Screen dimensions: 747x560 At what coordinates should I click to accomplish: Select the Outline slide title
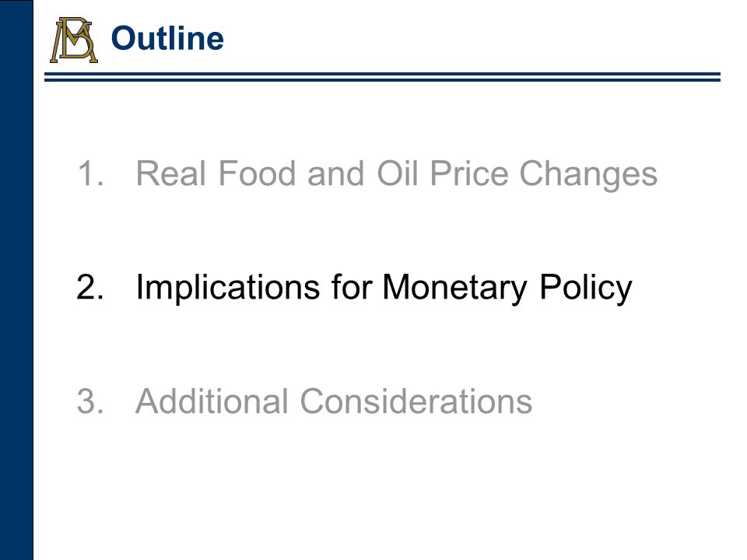point(167,38)
